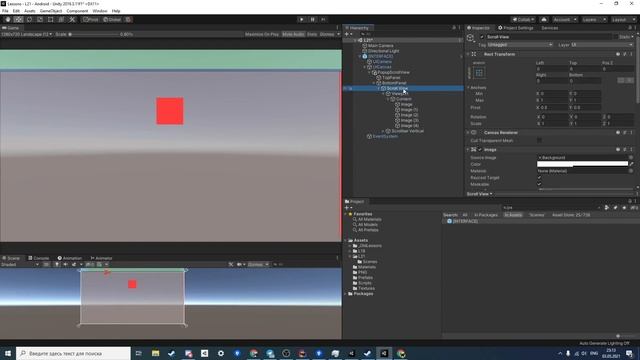Select the Prefabs folder in Project

click(x=362, y=278)
